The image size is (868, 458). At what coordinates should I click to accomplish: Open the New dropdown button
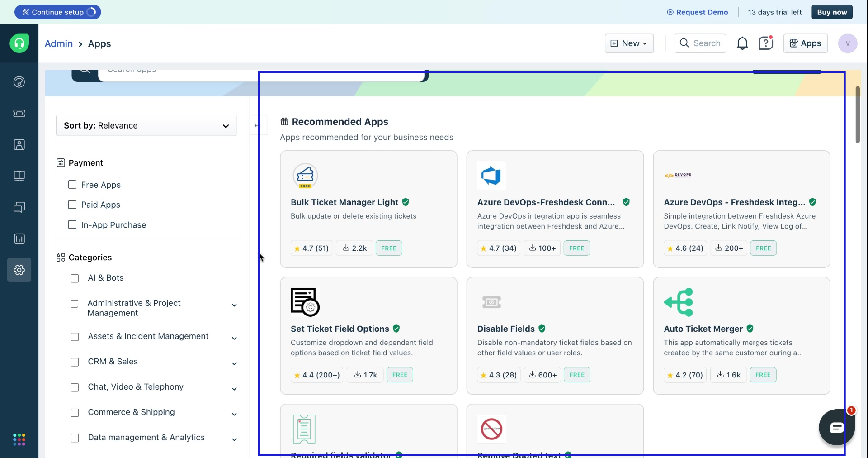(629, 43)
